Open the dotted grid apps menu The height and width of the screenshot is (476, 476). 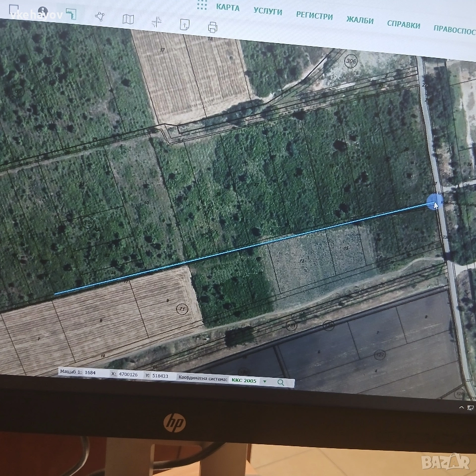click(x=201, y=5)
